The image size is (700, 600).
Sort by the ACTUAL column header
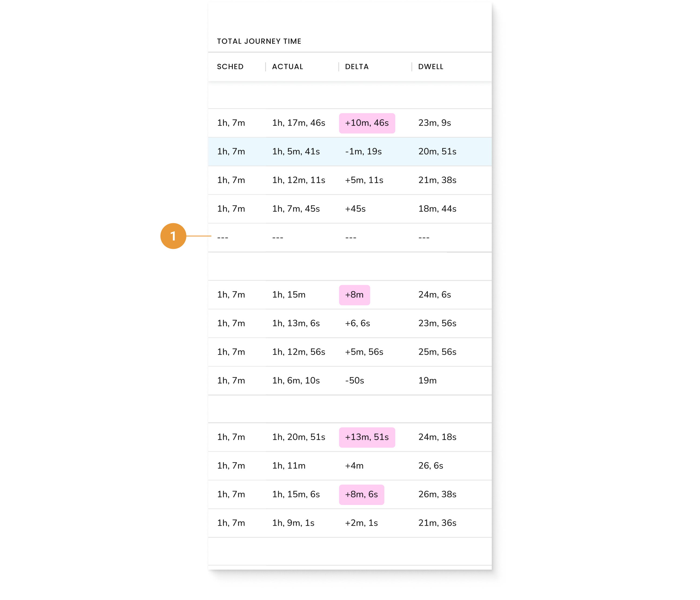(x=288, y=67)
